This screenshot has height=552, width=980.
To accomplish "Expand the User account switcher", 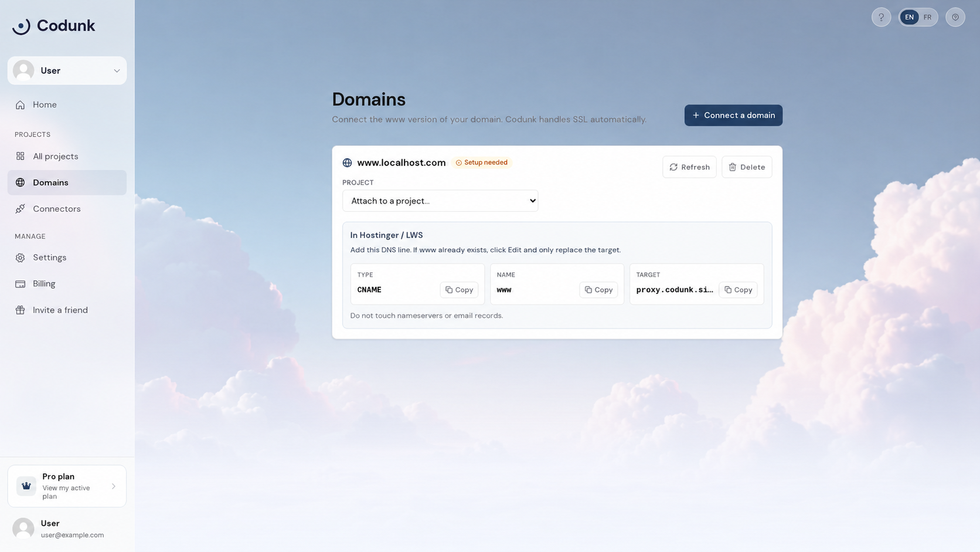I will pos(67,70).
